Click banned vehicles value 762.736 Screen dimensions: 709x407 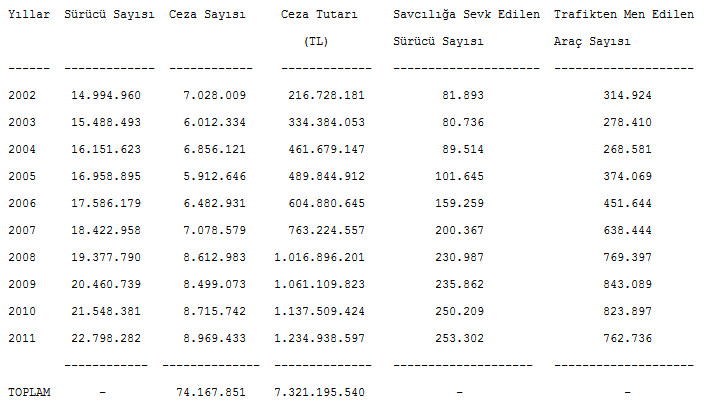pos(627,338)
